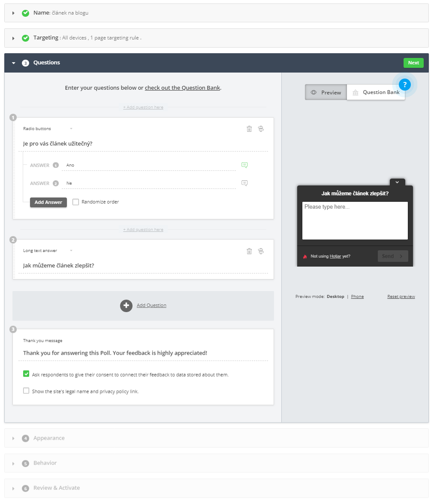Expand the Targeting section
437x504 pixels.
pyautogui.click(x=13, y=38)
